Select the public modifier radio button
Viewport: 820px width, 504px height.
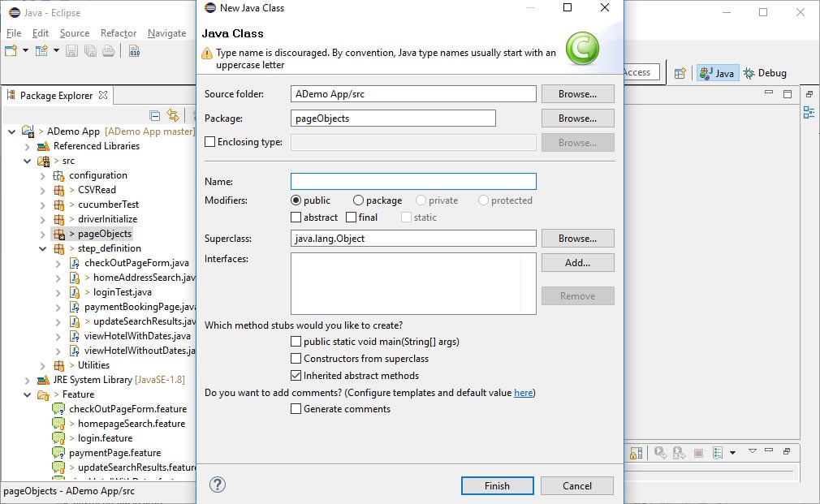(x=296, y=200)
